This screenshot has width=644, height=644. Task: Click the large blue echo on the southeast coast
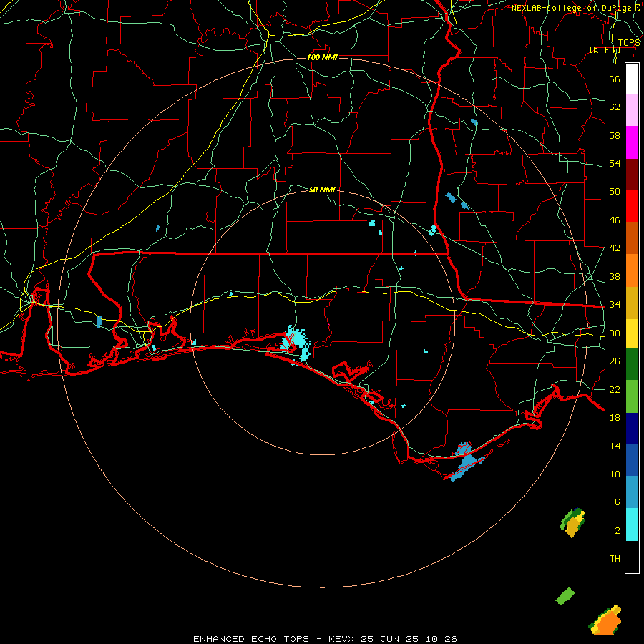pyautogui.click(x=466, y=462)
